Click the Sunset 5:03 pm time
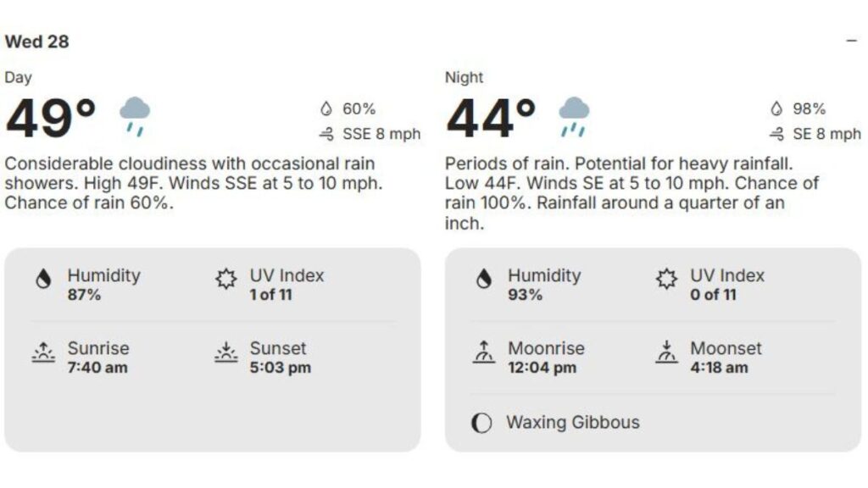Viewport: 868px width, 488px height. pyautogui.click(x=280, y=368)
